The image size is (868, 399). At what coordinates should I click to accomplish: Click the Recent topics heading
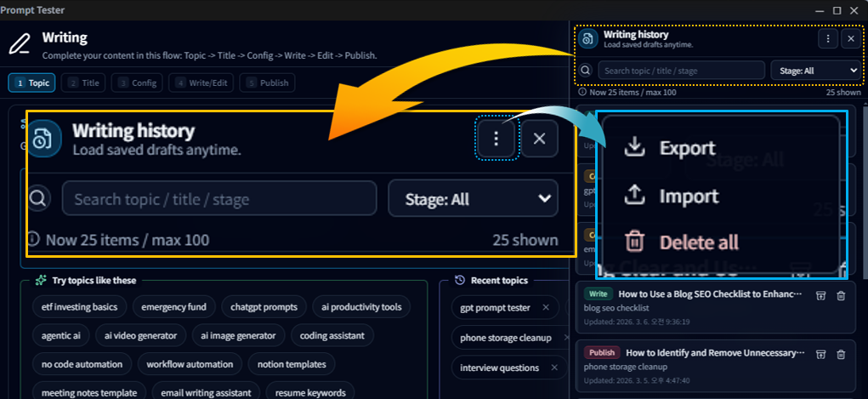[x=499, y=281]
